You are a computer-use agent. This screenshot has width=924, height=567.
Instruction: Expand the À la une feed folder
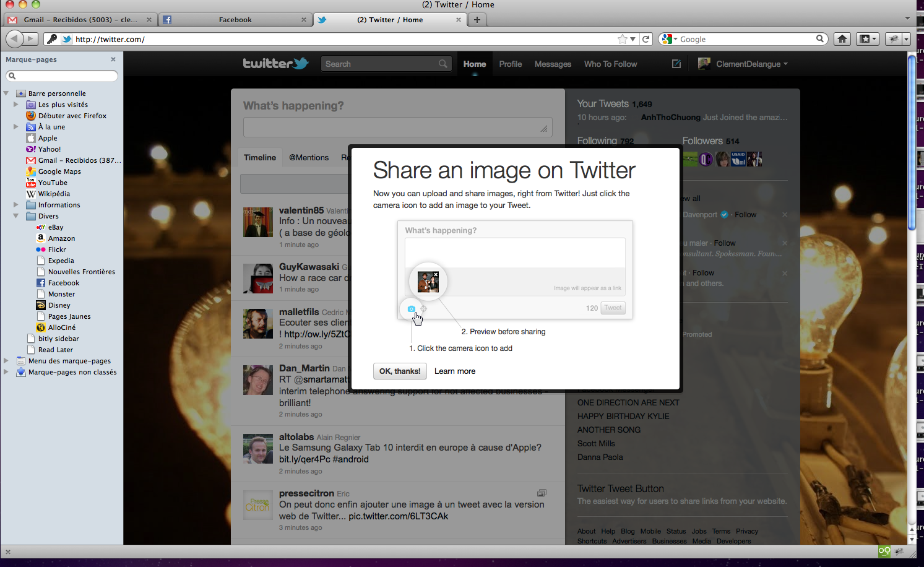[16, 127]
